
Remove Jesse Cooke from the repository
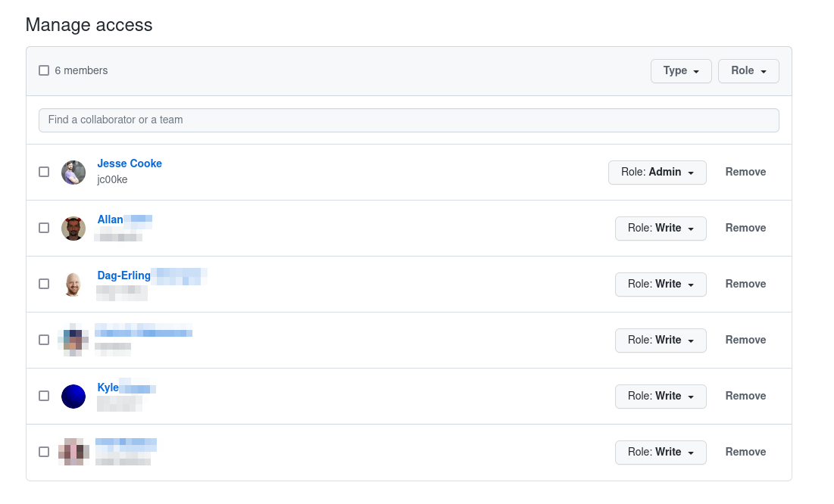745,172
